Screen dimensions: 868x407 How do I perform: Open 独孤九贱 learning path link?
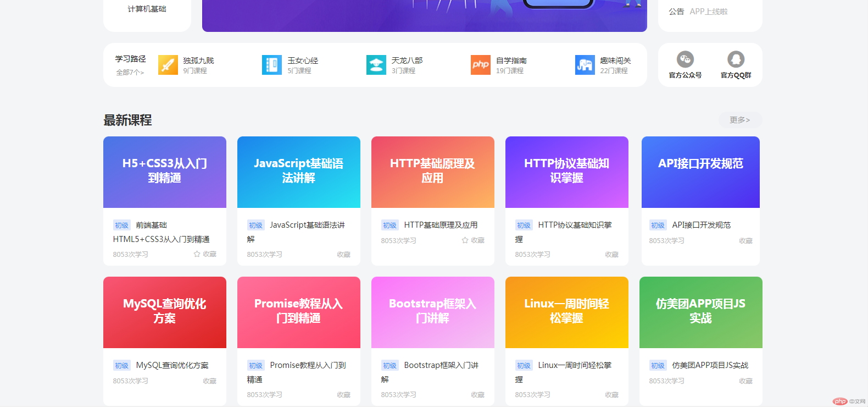pyautogui.click(x=198, y=61)
